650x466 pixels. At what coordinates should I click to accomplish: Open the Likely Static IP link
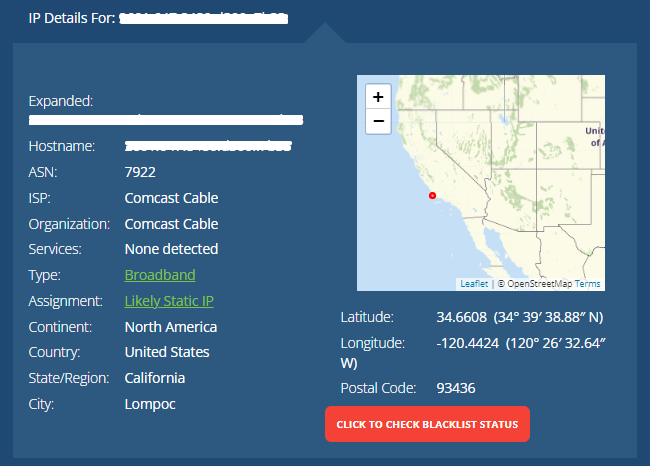tap(169, 301)
